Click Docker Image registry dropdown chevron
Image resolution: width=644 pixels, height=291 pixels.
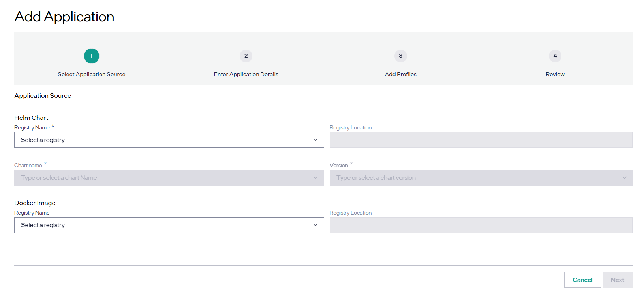[x=315, y=225]
